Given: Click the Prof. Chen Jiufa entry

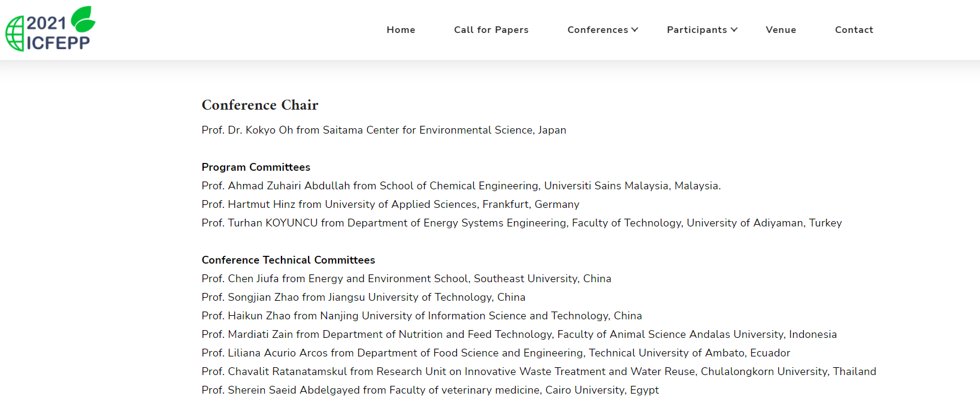Looking at the screenshot, I should [407, 279].
